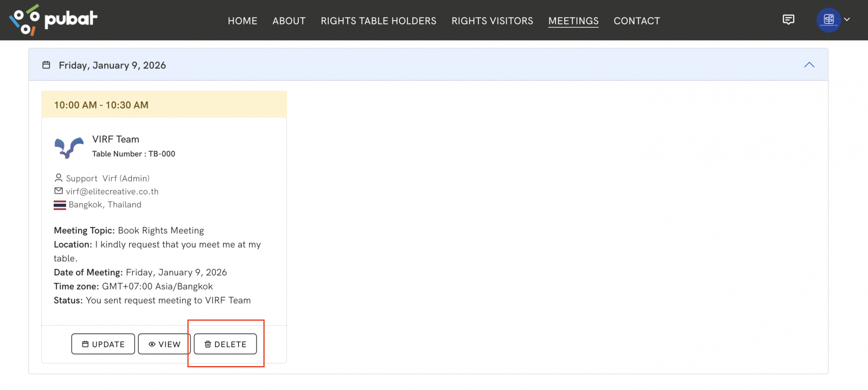
Task: Go to the HOME menu
Action: pyautogui.click(x=242, y=21)
